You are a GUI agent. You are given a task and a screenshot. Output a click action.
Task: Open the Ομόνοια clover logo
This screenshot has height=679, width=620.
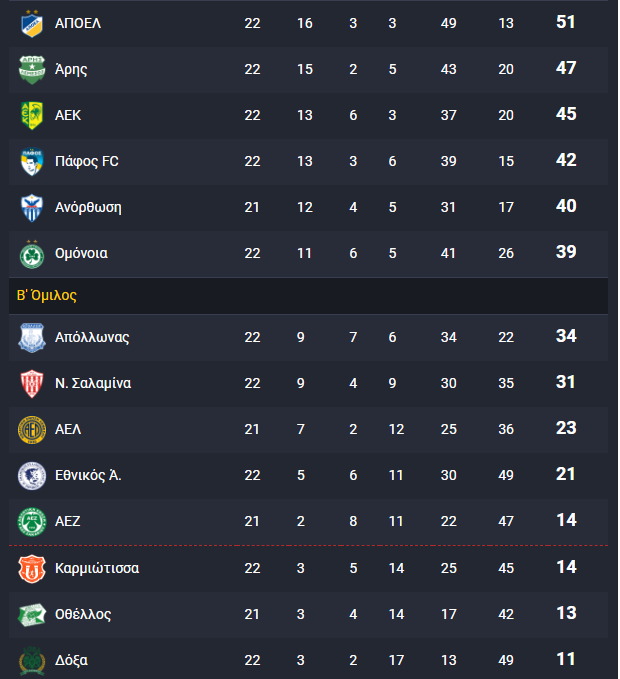[32, 254]
